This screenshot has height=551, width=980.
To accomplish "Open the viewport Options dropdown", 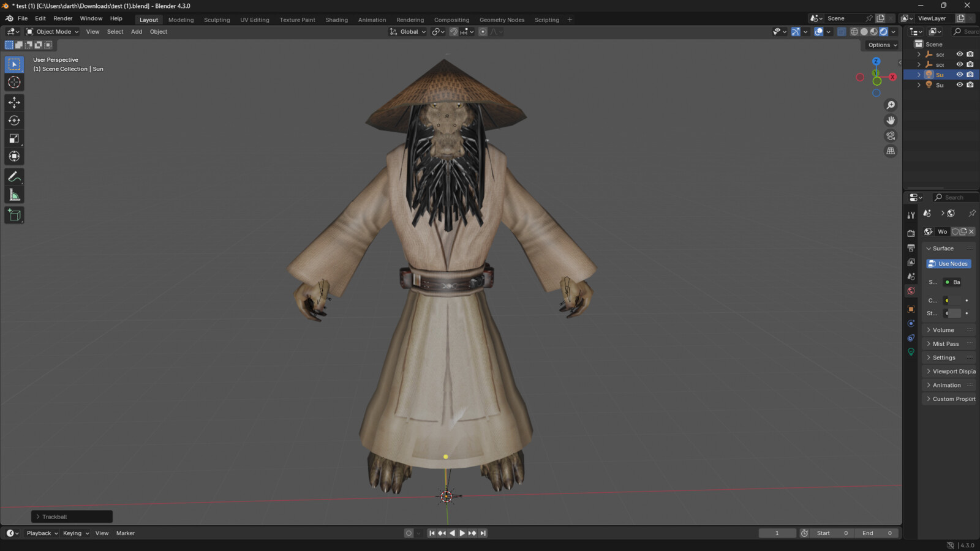I will tap(882, 45).
